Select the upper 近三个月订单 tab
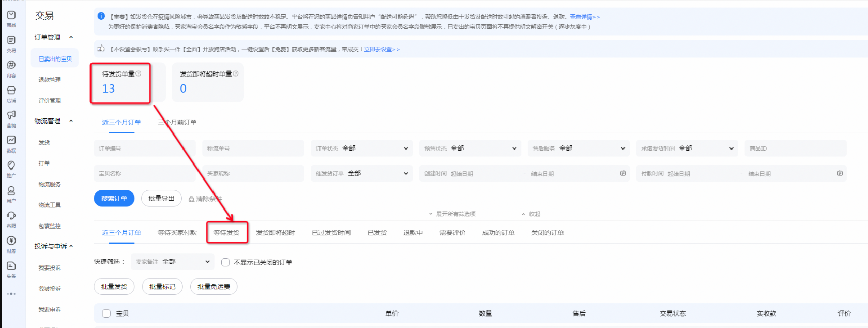 [121, 123]
